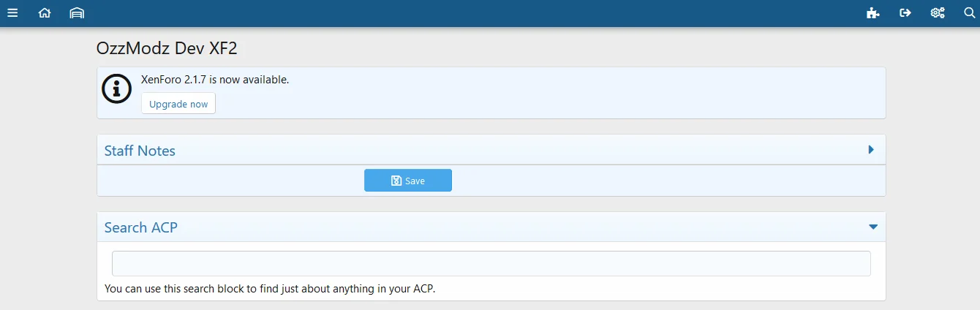This screenshot has height=310, width=980.
Task: Expand the Staff Notes block arrow
Action: tap(871, 150)
